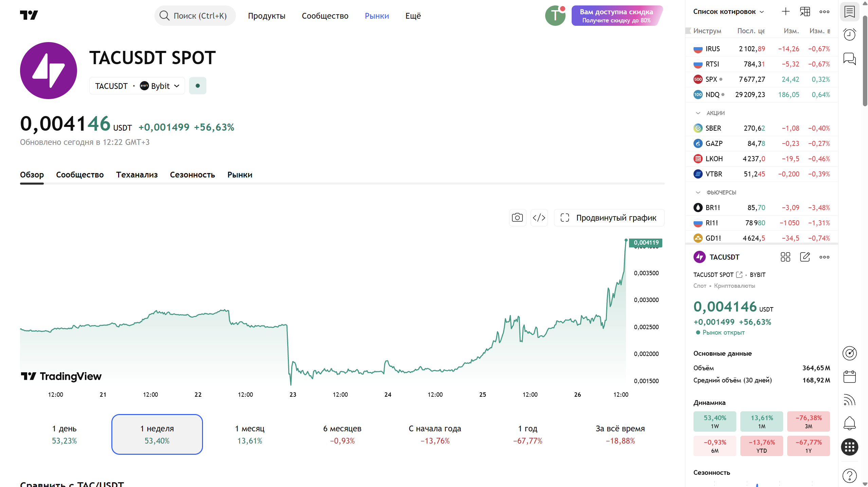This screenshot has height=487, width=868.
Task: Open the embed code icon
Action: coord(539,218)
